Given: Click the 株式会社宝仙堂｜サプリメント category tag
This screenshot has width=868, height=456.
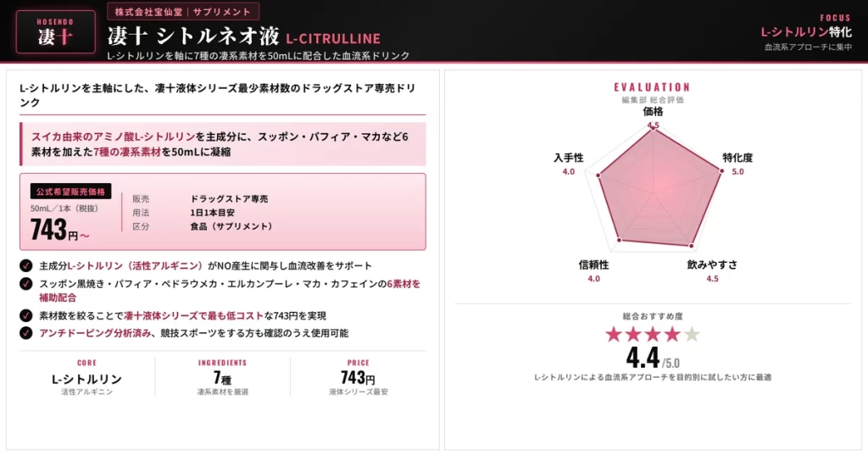Looking at the screenshot, I should (183, 12).
